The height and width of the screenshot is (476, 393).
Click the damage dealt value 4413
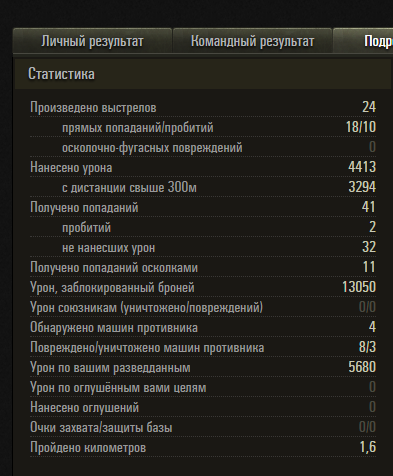point(362,167)
